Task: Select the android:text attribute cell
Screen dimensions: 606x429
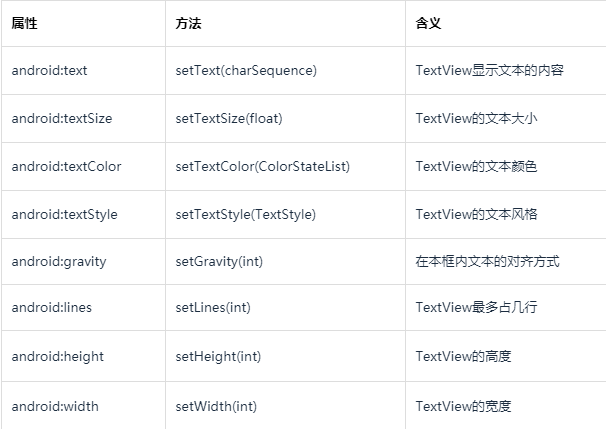Action: [49, 71]
